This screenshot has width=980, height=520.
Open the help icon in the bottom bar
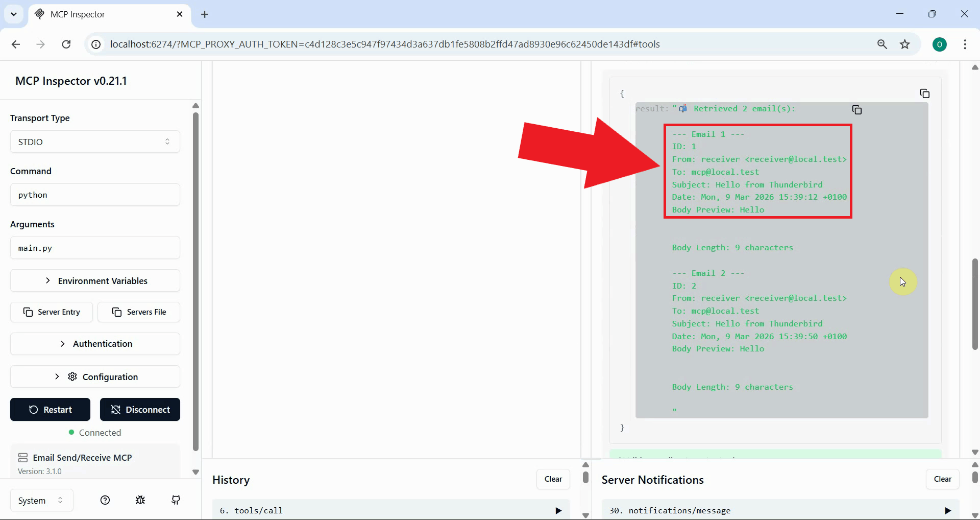pos(105,500)
